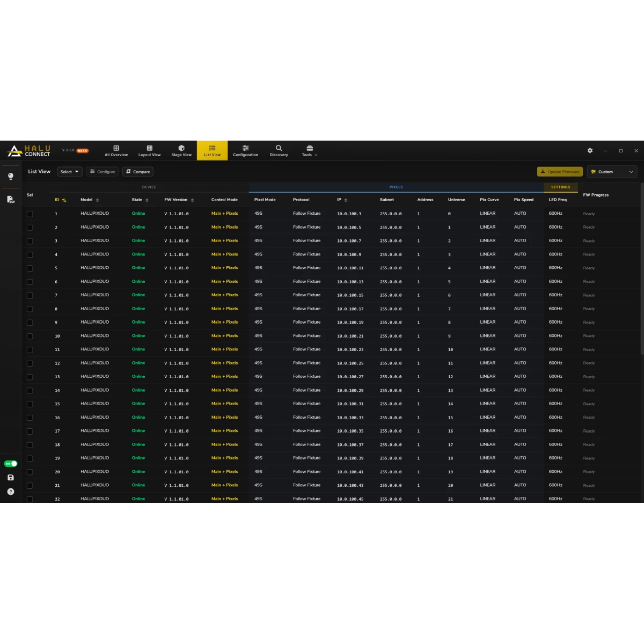Click the Discovery magnifier icon
The width and height of the screenshot is (644, 644).
(x=279, y=148)
